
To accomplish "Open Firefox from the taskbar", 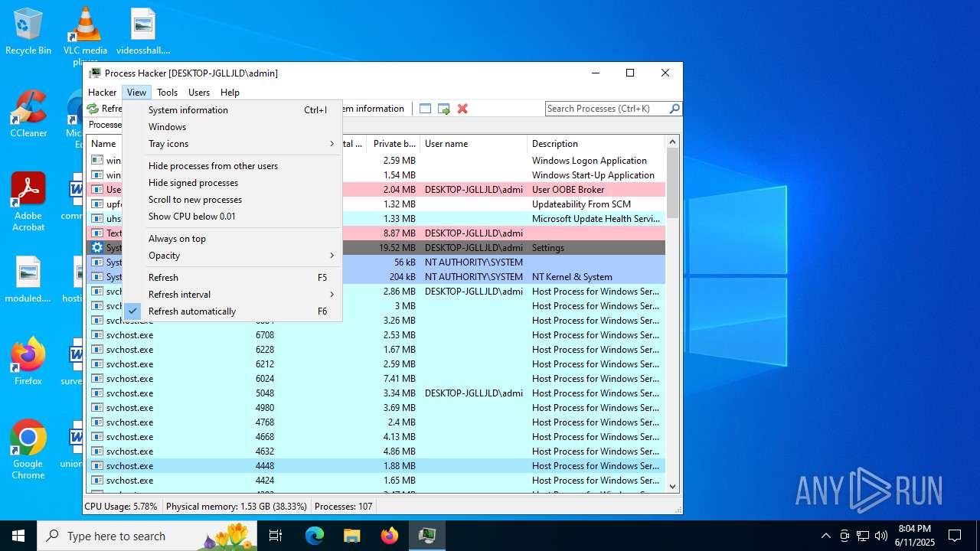I will 390,536.
